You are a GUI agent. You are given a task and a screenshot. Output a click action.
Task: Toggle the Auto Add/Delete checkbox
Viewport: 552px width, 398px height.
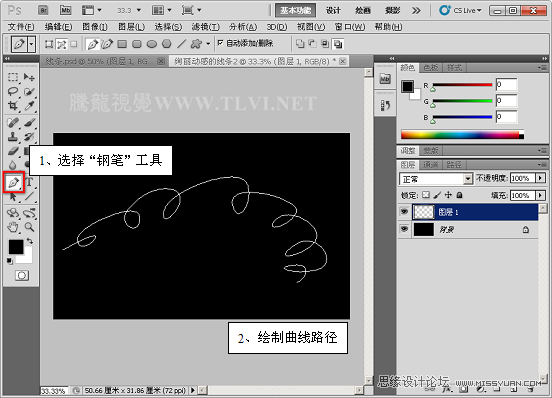pos(220,43)
